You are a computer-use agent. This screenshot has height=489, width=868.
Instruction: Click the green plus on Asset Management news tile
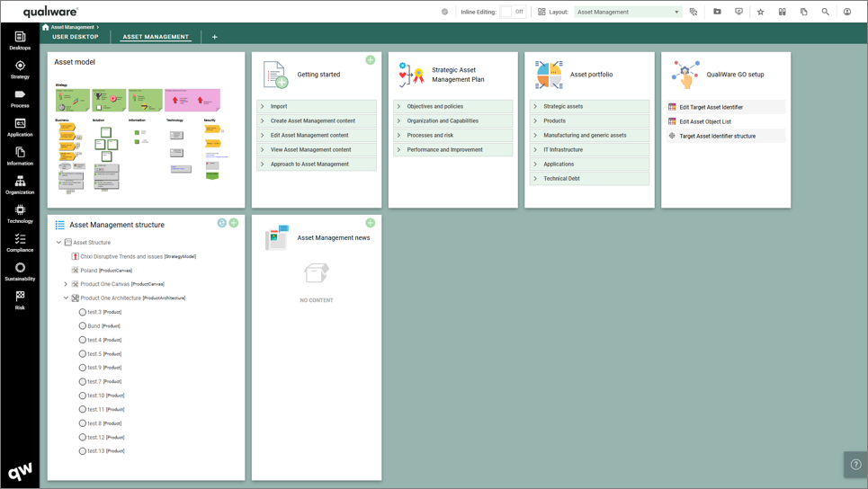pyautogui.click(x=371, y=223)
